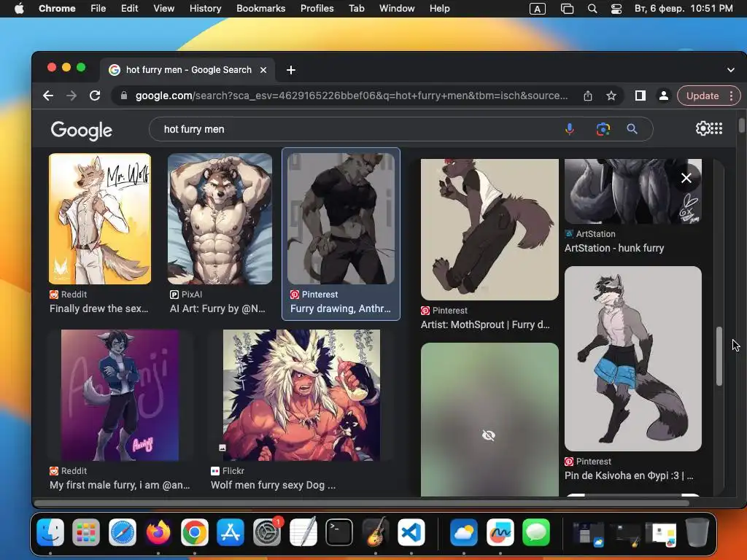Click the magnifier search button

tap(632, 129)
